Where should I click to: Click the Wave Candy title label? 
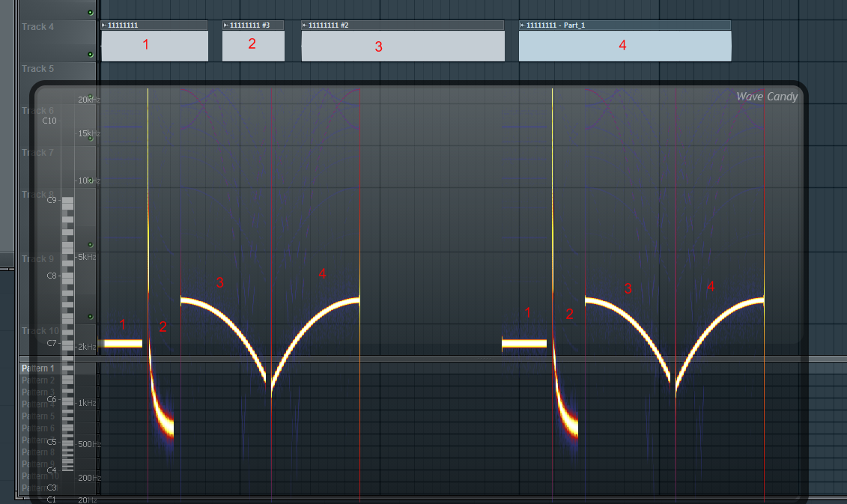(767, 97)
